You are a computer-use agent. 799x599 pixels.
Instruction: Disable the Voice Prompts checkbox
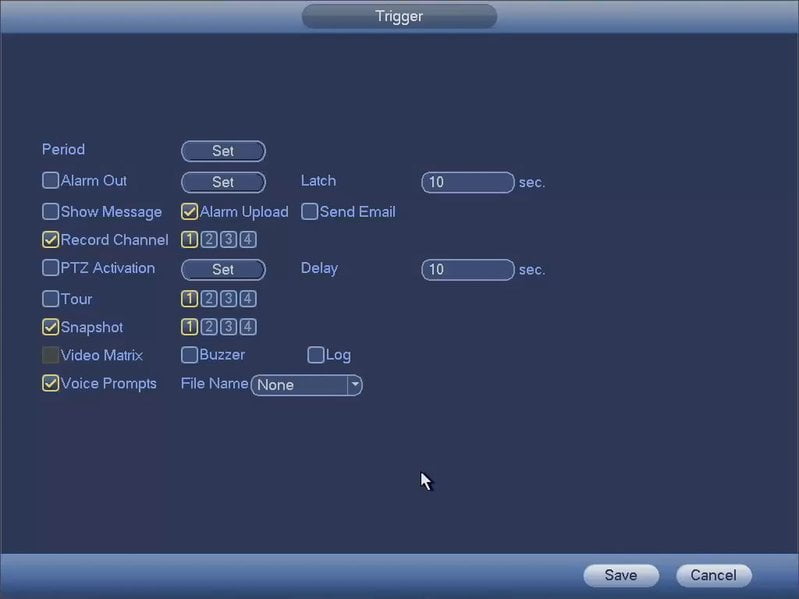point(50,383)
